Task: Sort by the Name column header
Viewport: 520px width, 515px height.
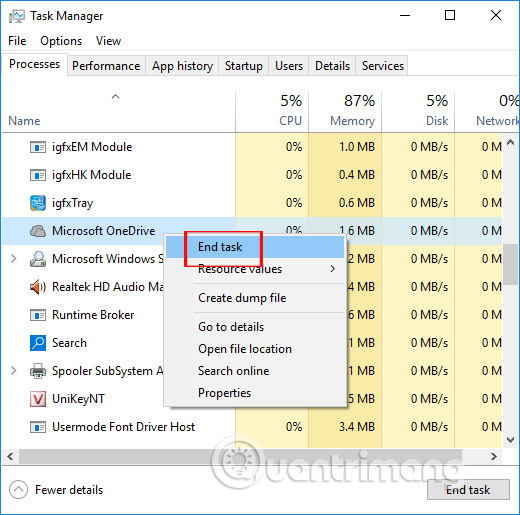Action: [x=118, y=112]
